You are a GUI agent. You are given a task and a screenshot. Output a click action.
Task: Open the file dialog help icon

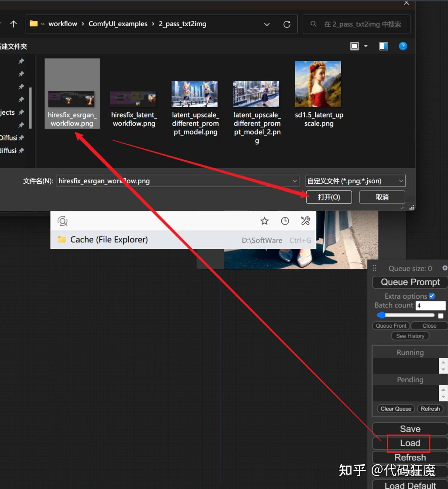[x=403, y=46]
